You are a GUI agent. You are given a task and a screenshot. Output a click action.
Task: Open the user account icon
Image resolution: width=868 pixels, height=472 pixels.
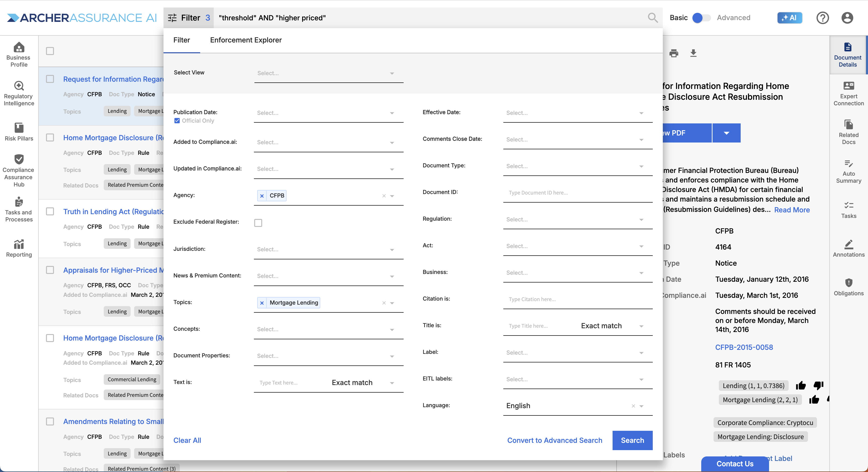coord(847,18)
